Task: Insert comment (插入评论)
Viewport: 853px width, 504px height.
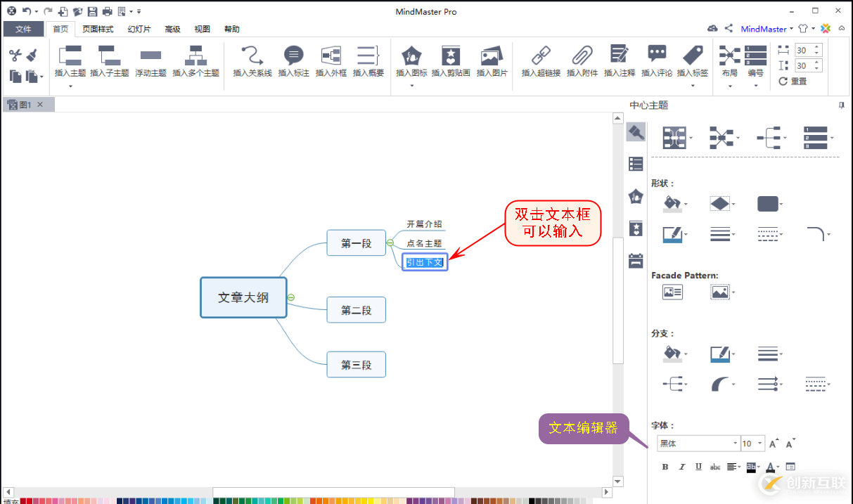Action: pos(657,55)
